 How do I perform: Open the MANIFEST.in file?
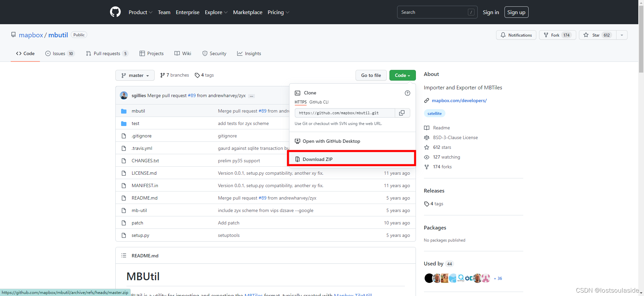click(x=145, y=185)
